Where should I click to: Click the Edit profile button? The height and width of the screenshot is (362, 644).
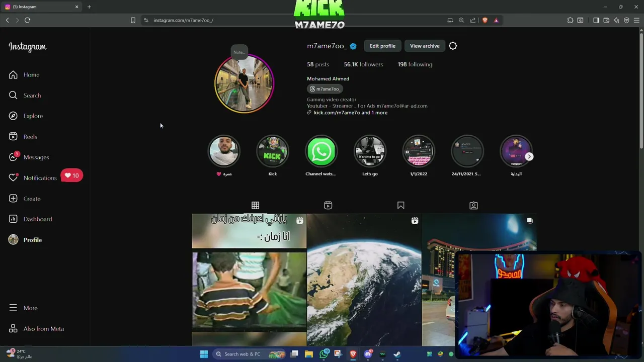pyautogui.click(x=382, y=46)
